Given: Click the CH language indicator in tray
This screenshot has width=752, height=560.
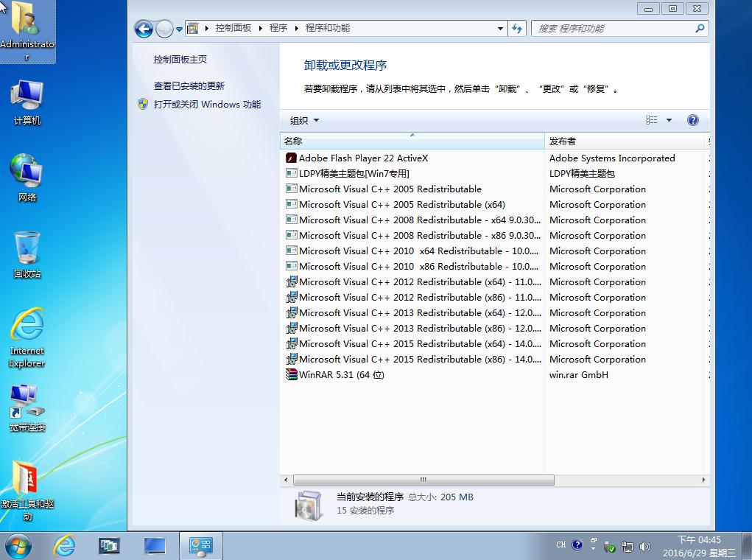Looking at the screenshot, I should click(x=561, y=545).
